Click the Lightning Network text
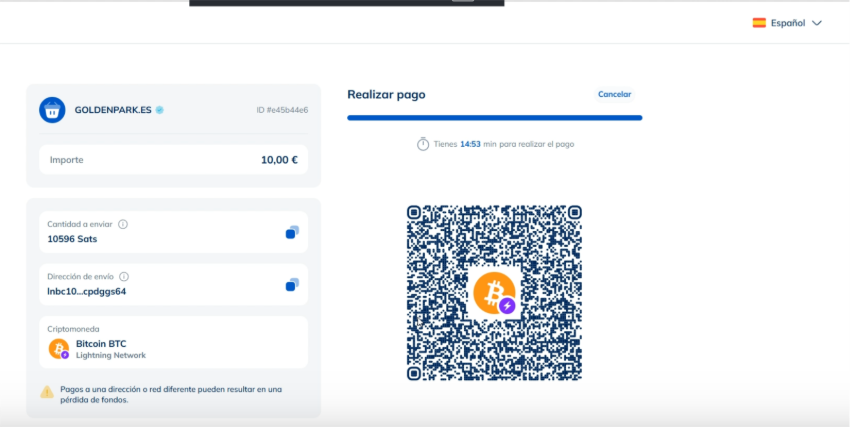 pyautogui.click(x=111, y=355)
